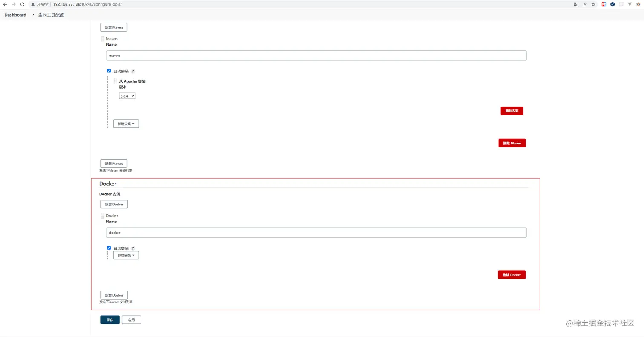Viewport: 644px width, 337px height.
Task: Open the help icon beside Docker 自动安装
Action: tap(133, 248)
